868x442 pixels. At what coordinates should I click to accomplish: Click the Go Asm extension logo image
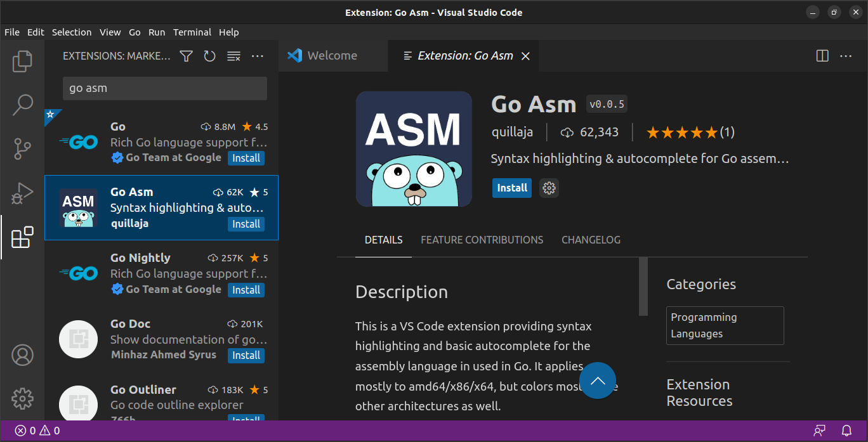tap(414, 149)
